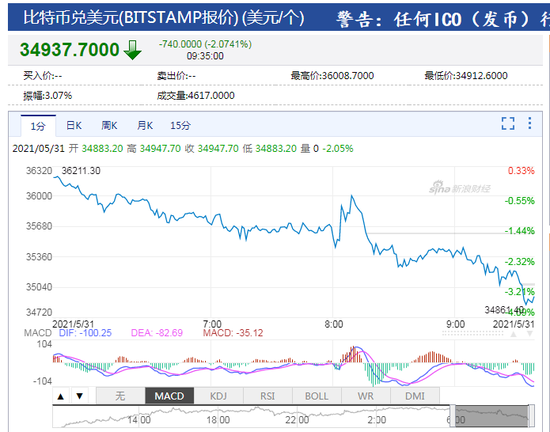This screenshot has height=432, width=550.
Task: Click the 收 34947.70 close value
Action: pos(212,149)
